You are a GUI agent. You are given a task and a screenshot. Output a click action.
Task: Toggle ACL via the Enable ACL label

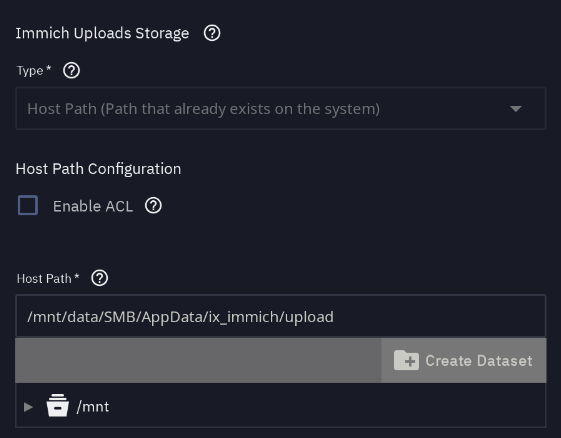click(x=93, y=206)
